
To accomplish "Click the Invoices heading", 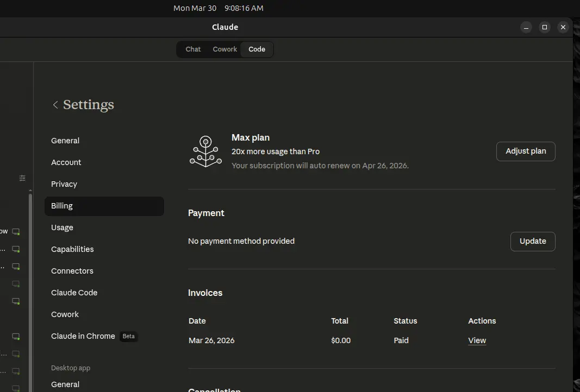I will coord(205,293).
